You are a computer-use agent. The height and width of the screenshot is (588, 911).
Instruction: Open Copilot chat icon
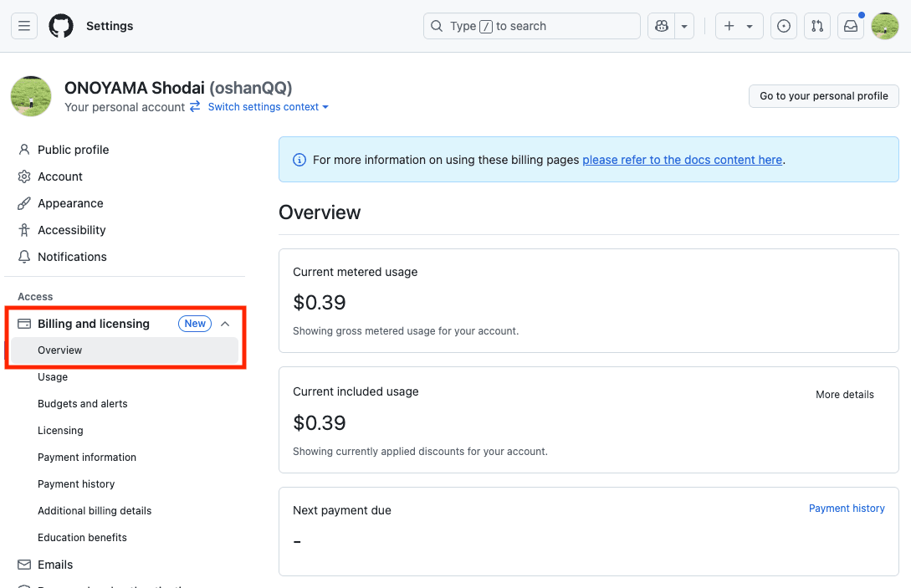(661, 26)
